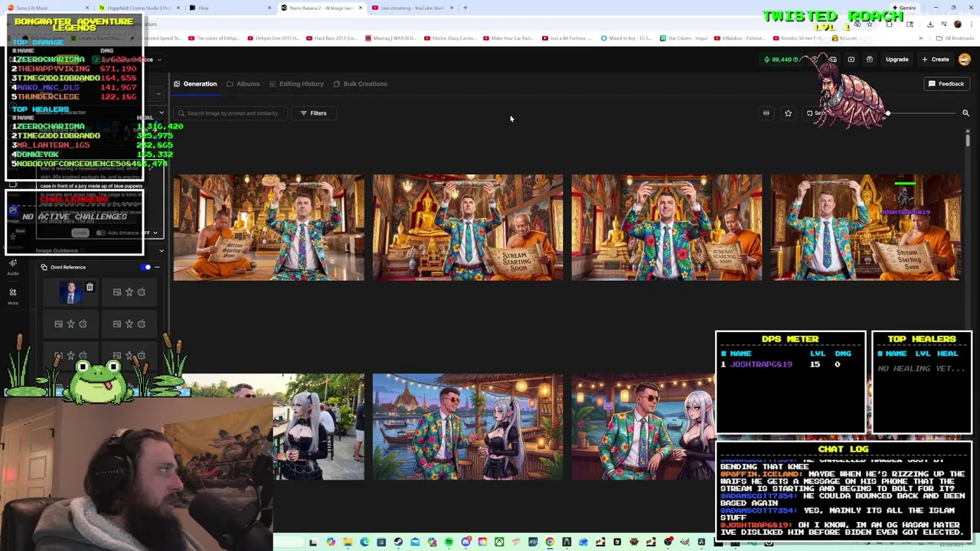Open the All Bookmarks folder
Screen dimensions: 980x551
coord(955,37)
